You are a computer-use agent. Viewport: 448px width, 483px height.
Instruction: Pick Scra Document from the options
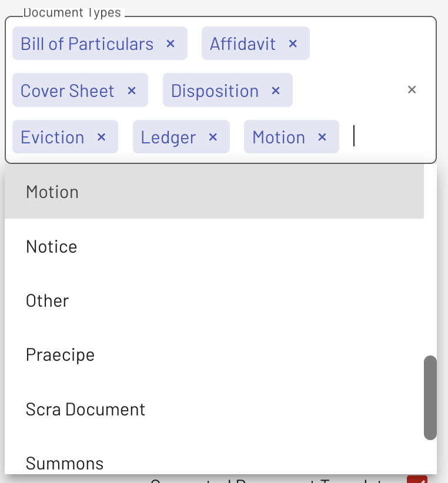[214, 409]
